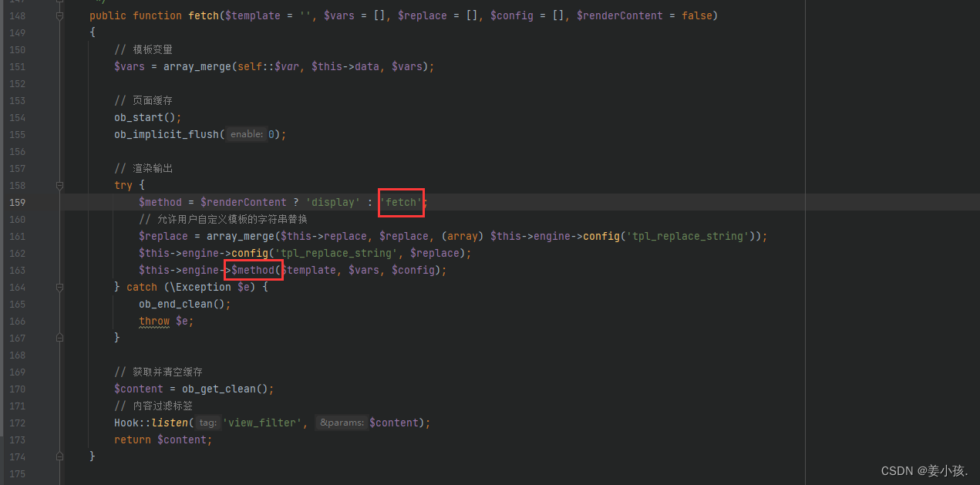The image size is (980, 485).
Task: Collapse the try block on line 158
Action: tap(59, 185)
